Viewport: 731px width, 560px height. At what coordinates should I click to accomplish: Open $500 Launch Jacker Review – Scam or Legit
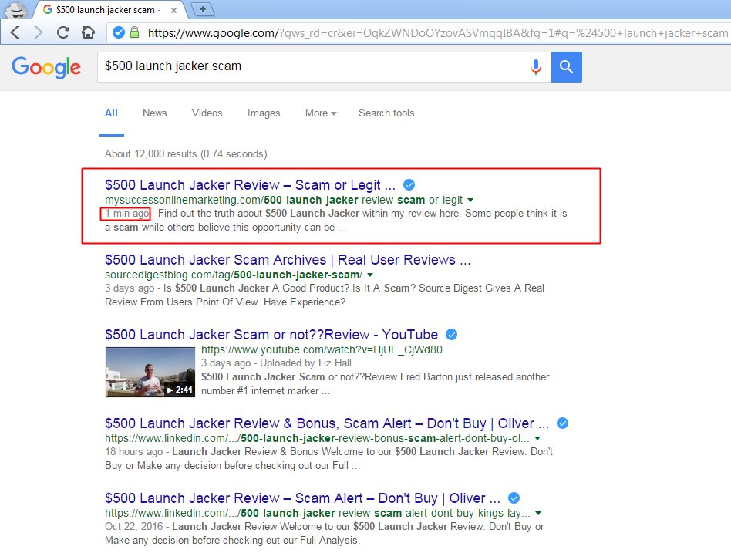[250, 185]
